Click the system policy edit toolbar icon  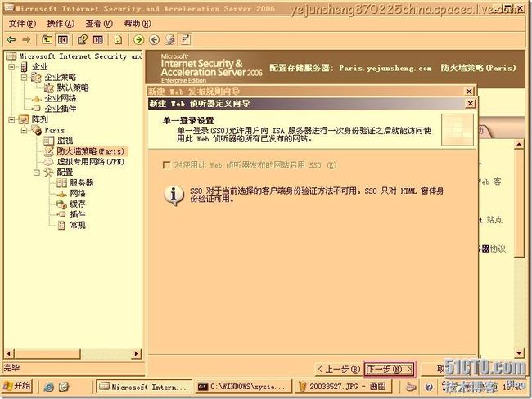[169, 40]
